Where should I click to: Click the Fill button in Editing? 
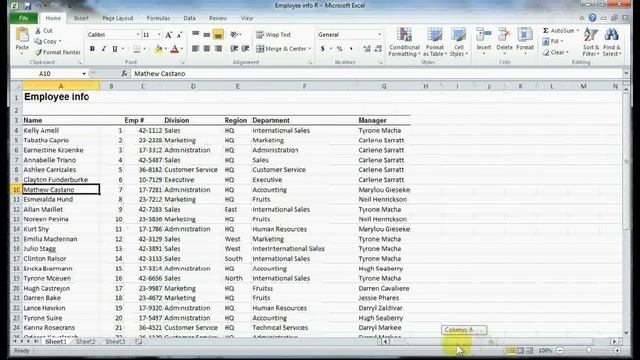(553, 41)
